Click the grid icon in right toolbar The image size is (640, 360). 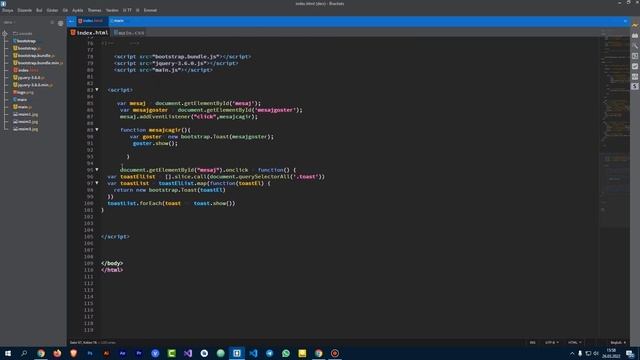pyautogui.click(x=635, y=76)
